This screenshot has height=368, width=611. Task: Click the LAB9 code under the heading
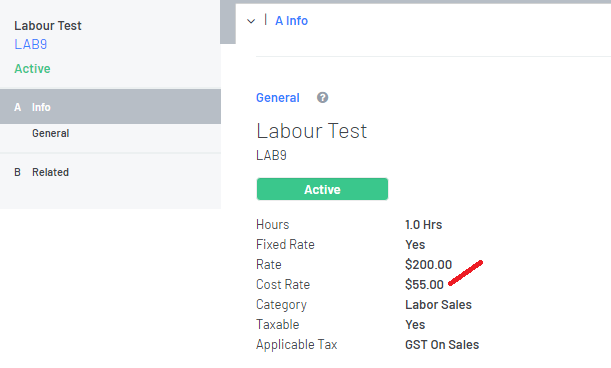[271, 156]
